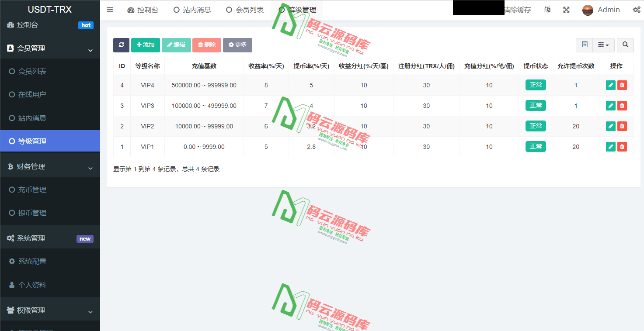Click the hamburger menu icon beside the navbar
Screen dimensions: 644x331
pyautogui.click(x=110, y=9)
